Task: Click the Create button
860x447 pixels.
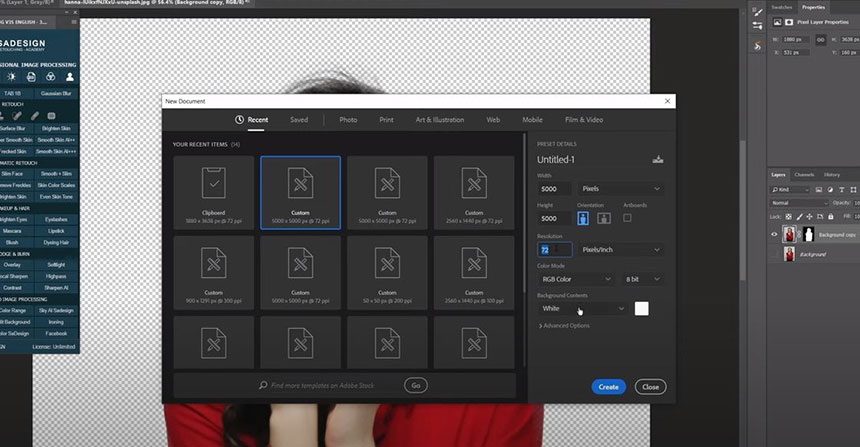Action: 608,386
